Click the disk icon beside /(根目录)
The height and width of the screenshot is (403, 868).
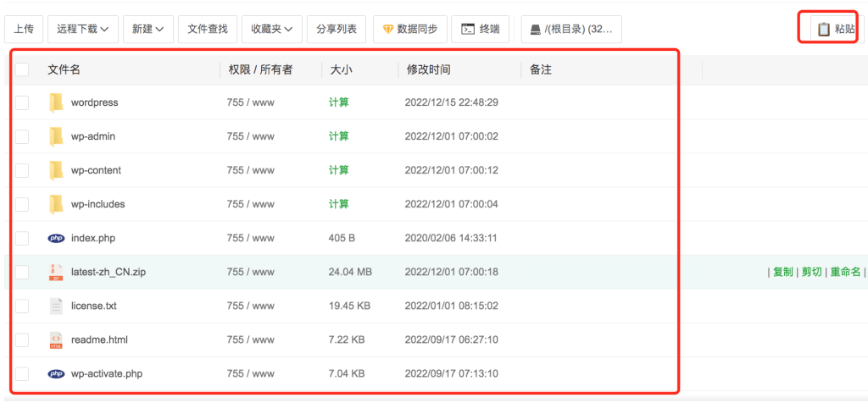click(x=536, y=30)
